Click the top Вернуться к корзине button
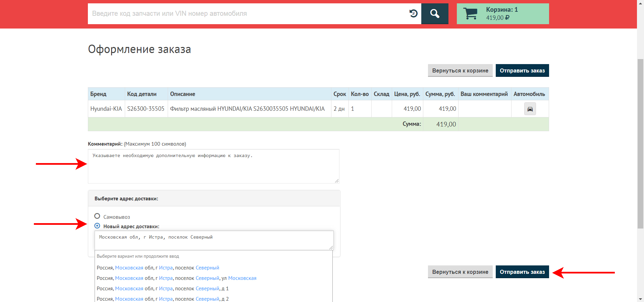This screenshot has width=644, height=302. (x=460, y=70)
